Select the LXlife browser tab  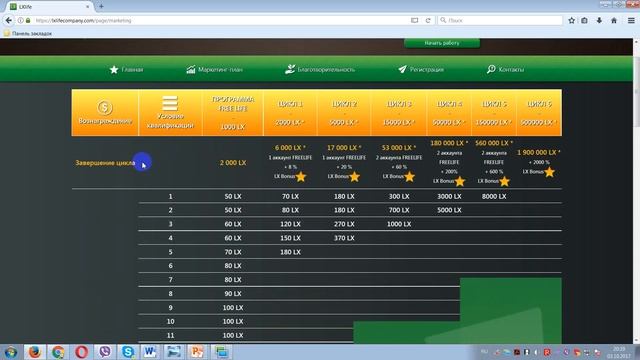tap(50, 7)
